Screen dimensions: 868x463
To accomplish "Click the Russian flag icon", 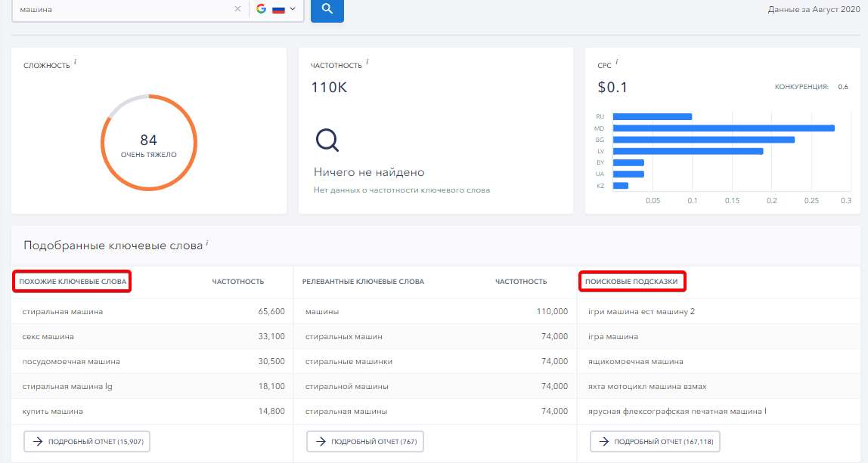I will point(278,9).
